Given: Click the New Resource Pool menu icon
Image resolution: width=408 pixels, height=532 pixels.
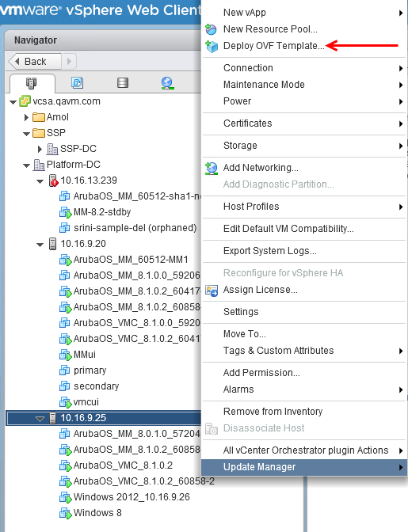Looking at the screenshot, I should (x=211, y=29).
